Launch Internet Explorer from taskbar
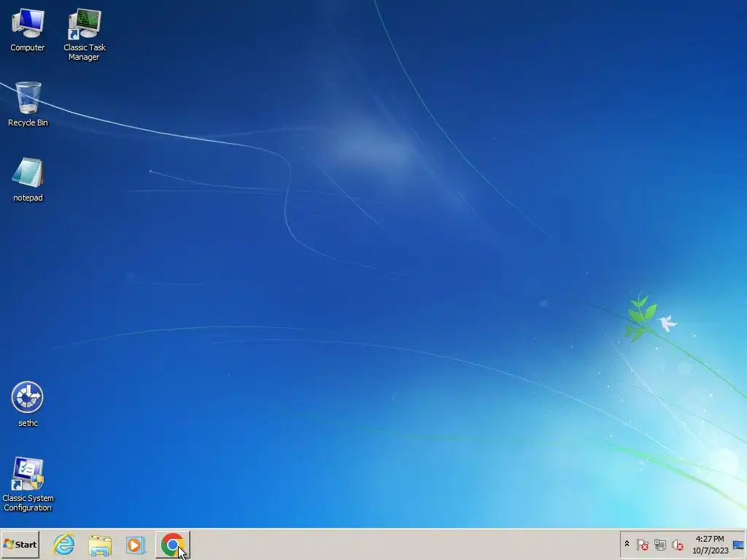This screenshot has height=560, width=747. pyautogui.click(x=64, y=544)
